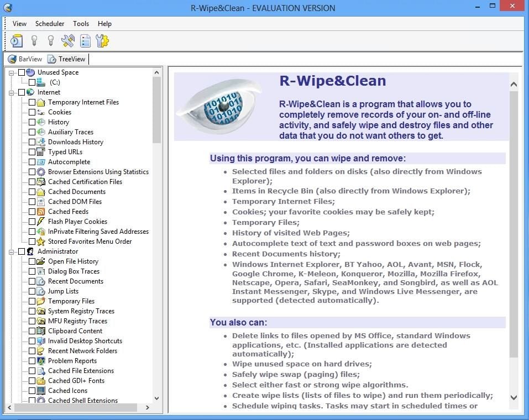Click the tree panel vertical scrollbar thumb

point(156,110)
